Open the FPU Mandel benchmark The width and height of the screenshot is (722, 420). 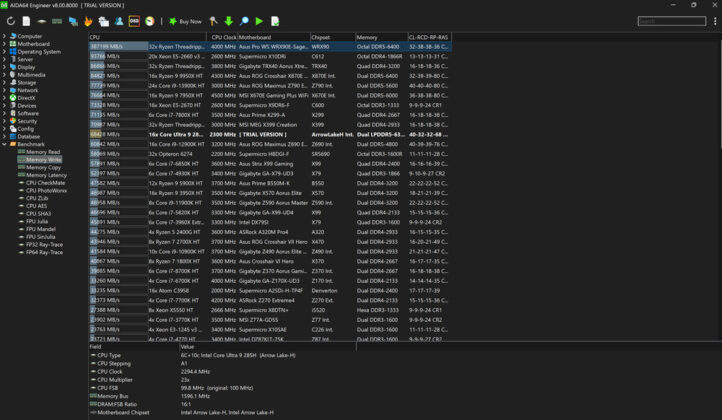[41, 229]
